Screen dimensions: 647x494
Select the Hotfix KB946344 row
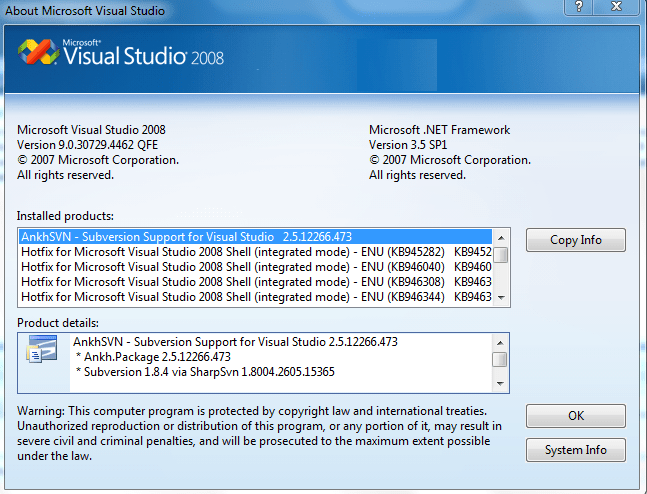(255, 297)
